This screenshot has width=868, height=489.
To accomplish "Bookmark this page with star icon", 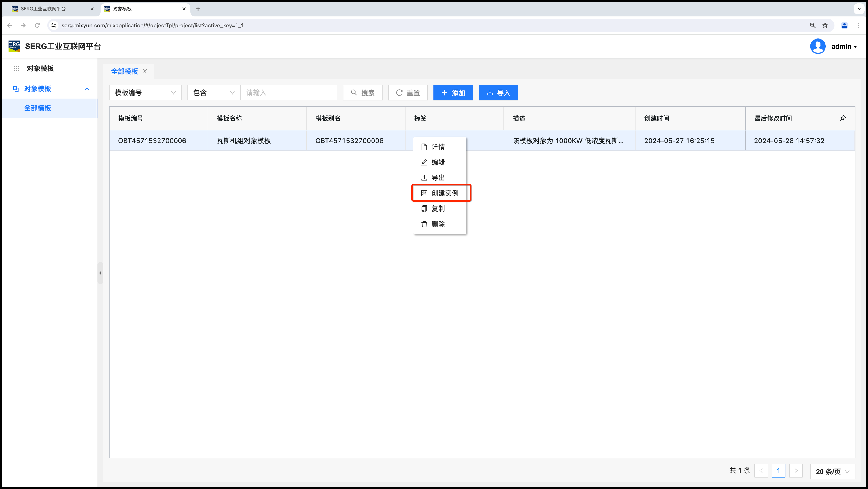I will pyautogui.click(x=825, y=26).
